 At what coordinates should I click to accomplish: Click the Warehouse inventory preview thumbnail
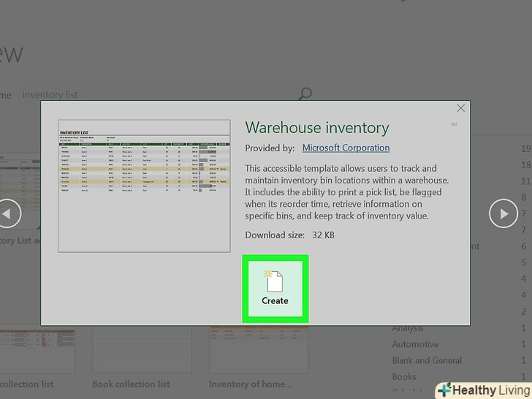click(x=144, y=186)
